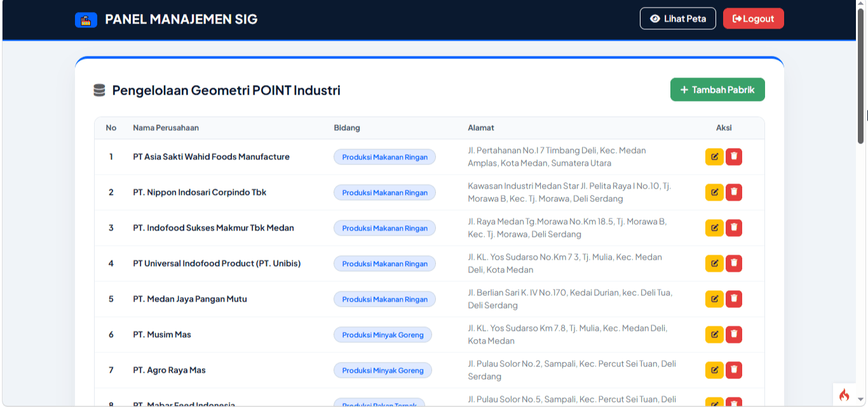Image resolution: width=868 pixels, height=407 pixels.
Task: Open the flame icon widget at bottom right
Action: [844, 395]
